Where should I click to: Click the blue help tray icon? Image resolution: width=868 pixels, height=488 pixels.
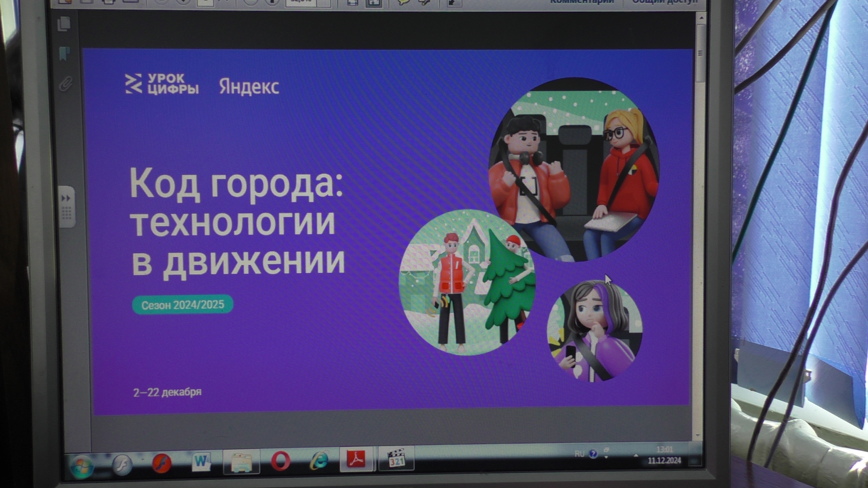point(593,454)
